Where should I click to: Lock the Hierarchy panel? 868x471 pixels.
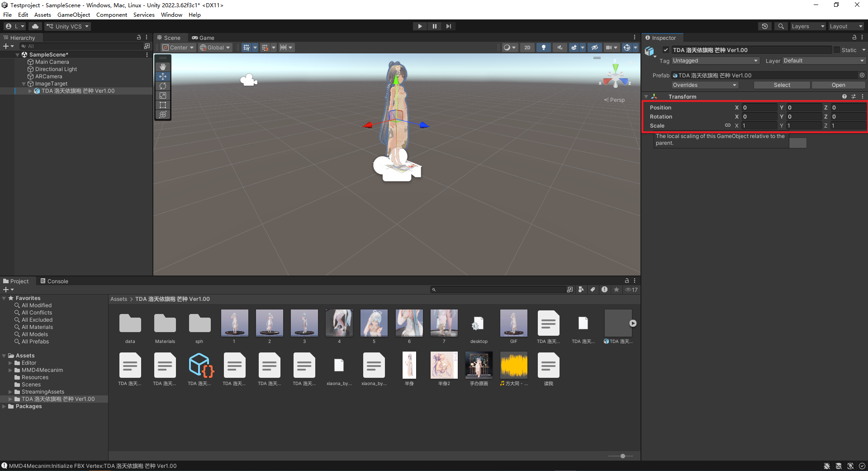(139, 38)
